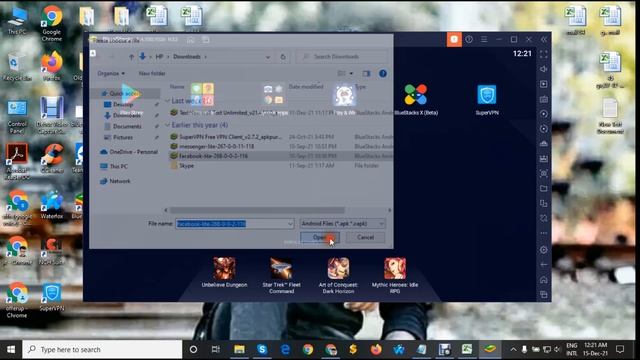Click BlueStacks sidebar volume speaker icon
Image resolution: width=640 pixels, height=360 pixels.
(x=544, y=69)
